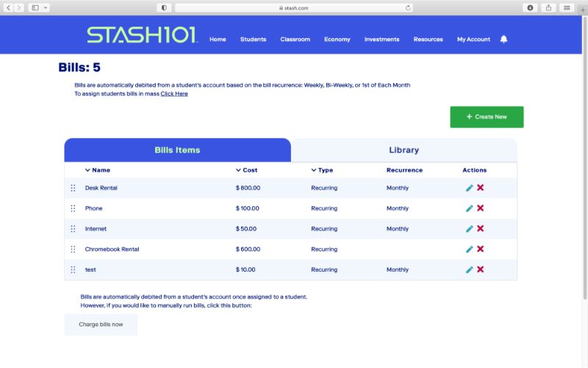Toggle the Safari sidebar button

tap(35, 7)
